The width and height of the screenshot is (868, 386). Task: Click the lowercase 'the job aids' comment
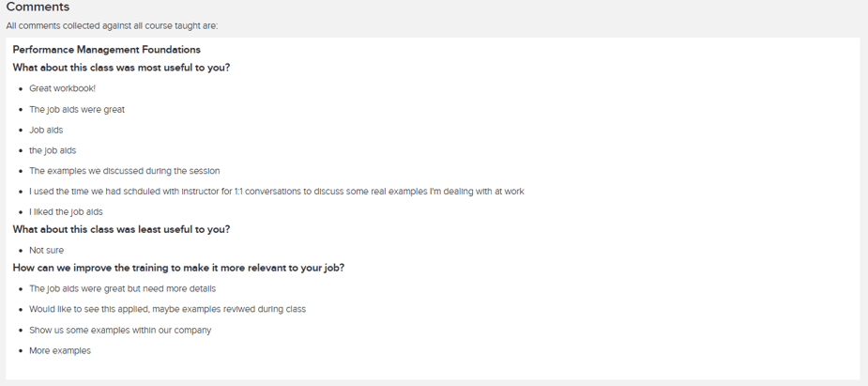point(53,150)
